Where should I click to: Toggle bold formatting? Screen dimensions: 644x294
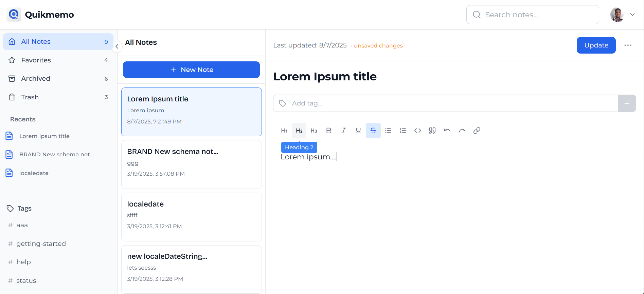pos(329,131)
